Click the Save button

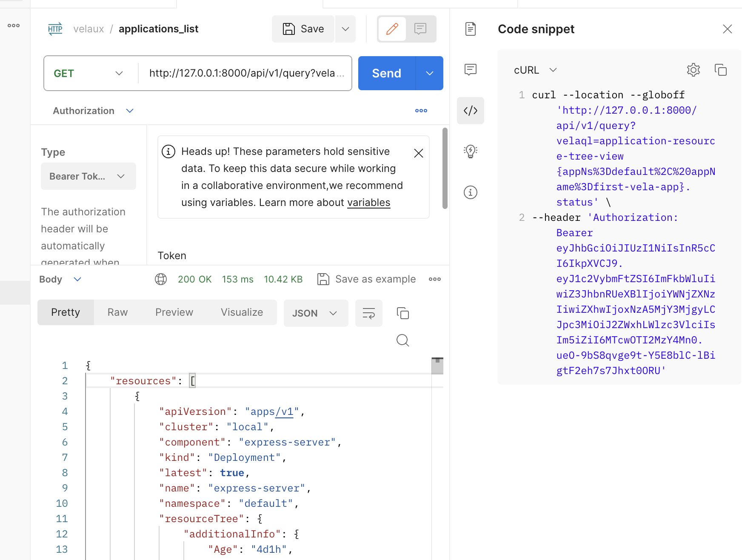point(303,29)
